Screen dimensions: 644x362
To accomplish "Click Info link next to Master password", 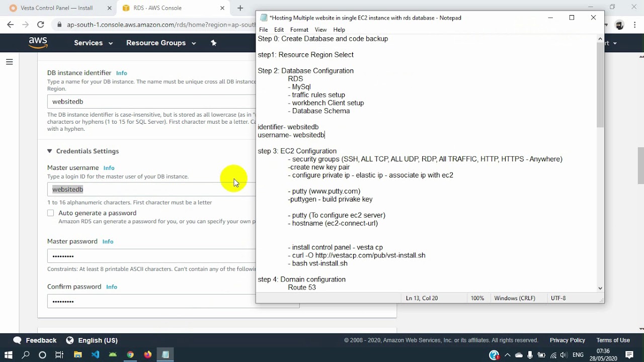I will point(108,241).
